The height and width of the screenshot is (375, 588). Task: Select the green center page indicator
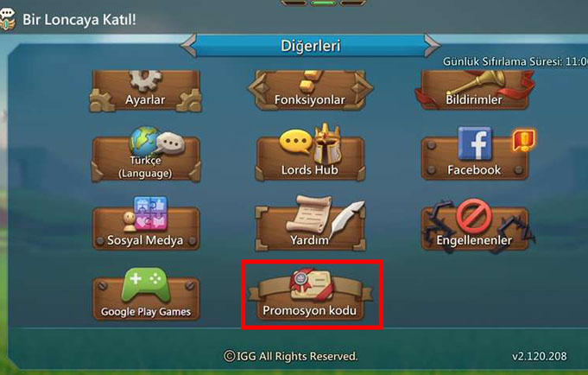point(323,3)
